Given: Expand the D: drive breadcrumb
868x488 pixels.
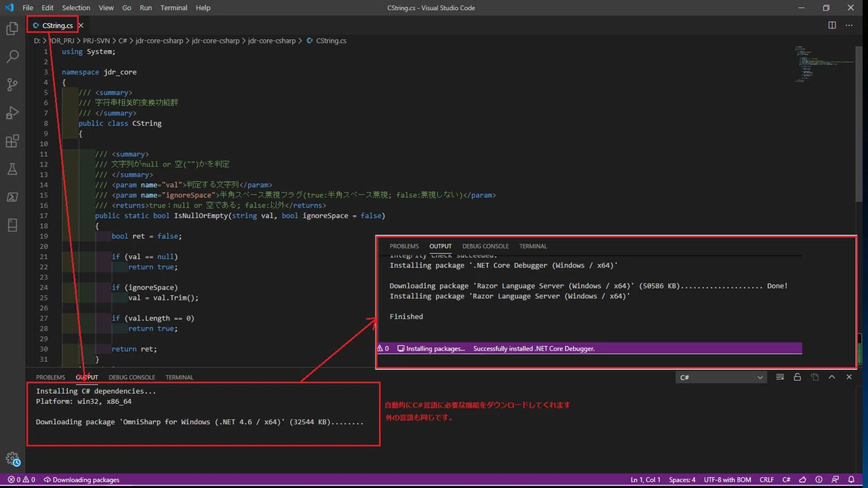Looking at the screenshot, I should (37, 41).
